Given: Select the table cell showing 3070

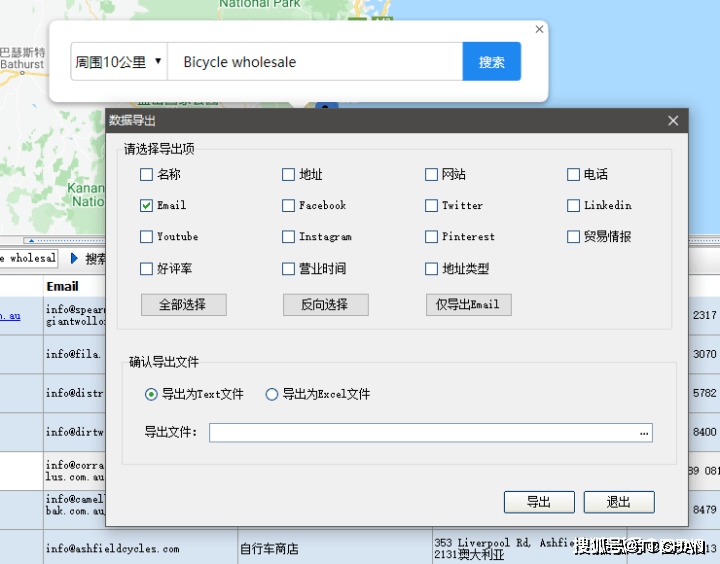Looking at the screenshot, I should (704, 354).
